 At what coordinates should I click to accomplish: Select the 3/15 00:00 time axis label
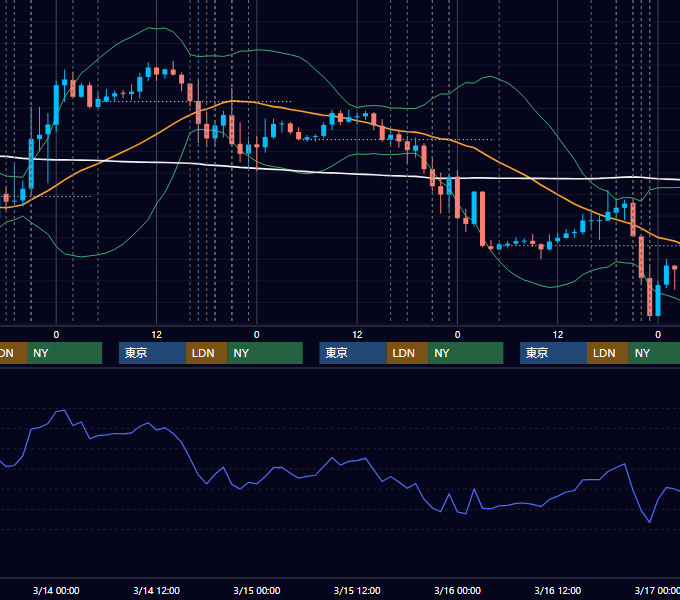[257, 590]
